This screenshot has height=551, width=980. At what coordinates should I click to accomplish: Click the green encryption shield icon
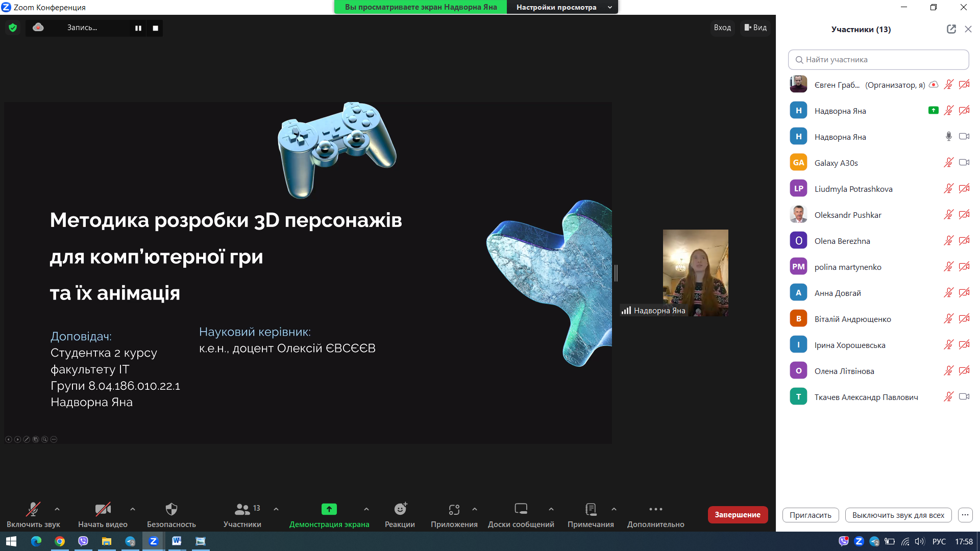(x=13, y=28)
